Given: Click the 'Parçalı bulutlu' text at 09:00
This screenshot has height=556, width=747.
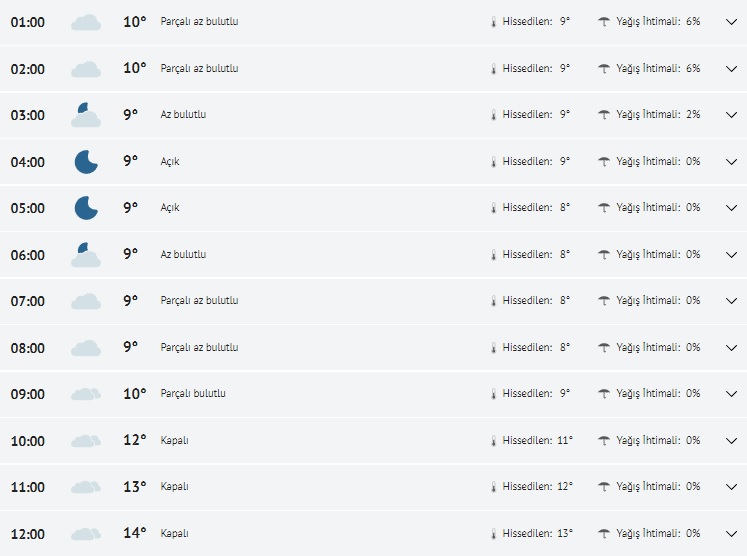Looking at the screenshot, I should [193, 394].
